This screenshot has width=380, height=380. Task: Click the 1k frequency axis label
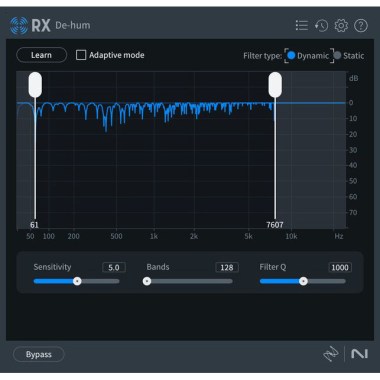153,236
